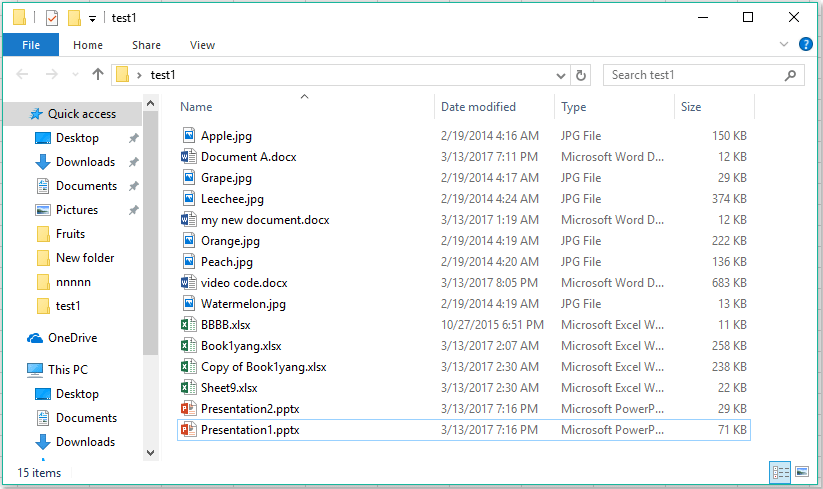
Task: Expand the ribbon using the chevron
Action: click(784, 45)
